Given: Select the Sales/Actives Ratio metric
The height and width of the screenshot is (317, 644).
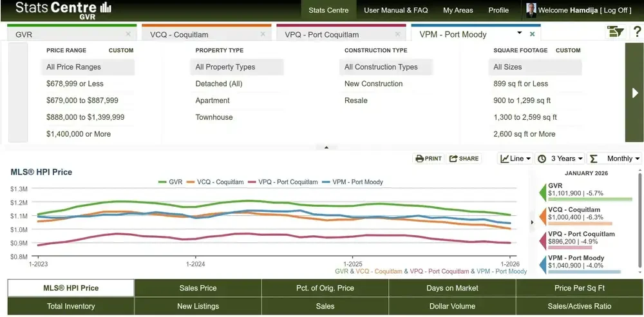Looking at the screenshot, I should click(580, 306).
